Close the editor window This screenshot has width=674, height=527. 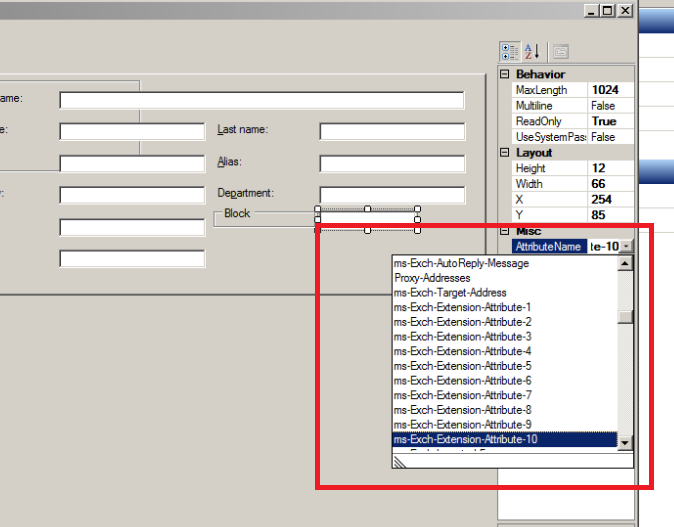[625, 10]
